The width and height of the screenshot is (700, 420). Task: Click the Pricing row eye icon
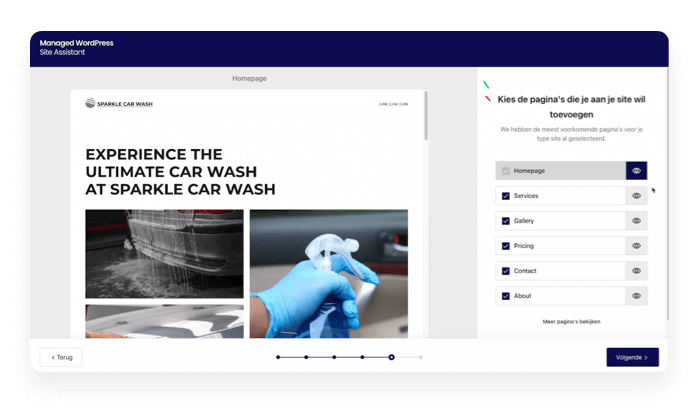click(636, 246)
